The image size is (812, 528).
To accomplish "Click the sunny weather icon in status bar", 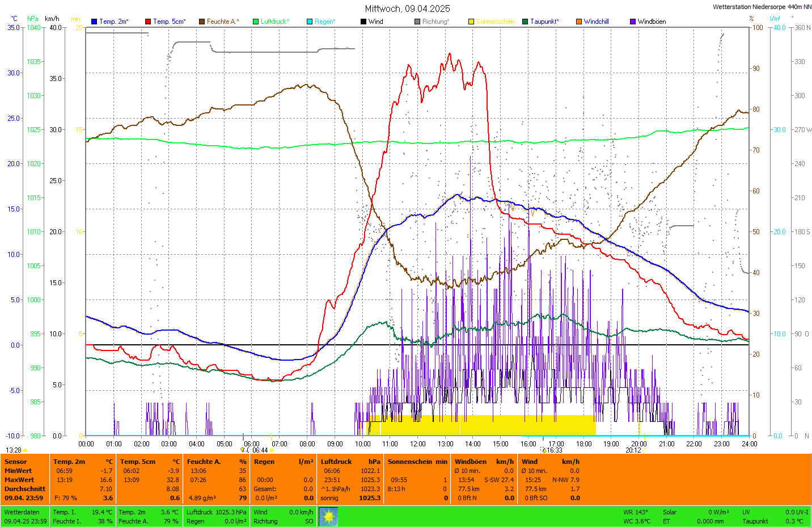I will pos(328,517).
